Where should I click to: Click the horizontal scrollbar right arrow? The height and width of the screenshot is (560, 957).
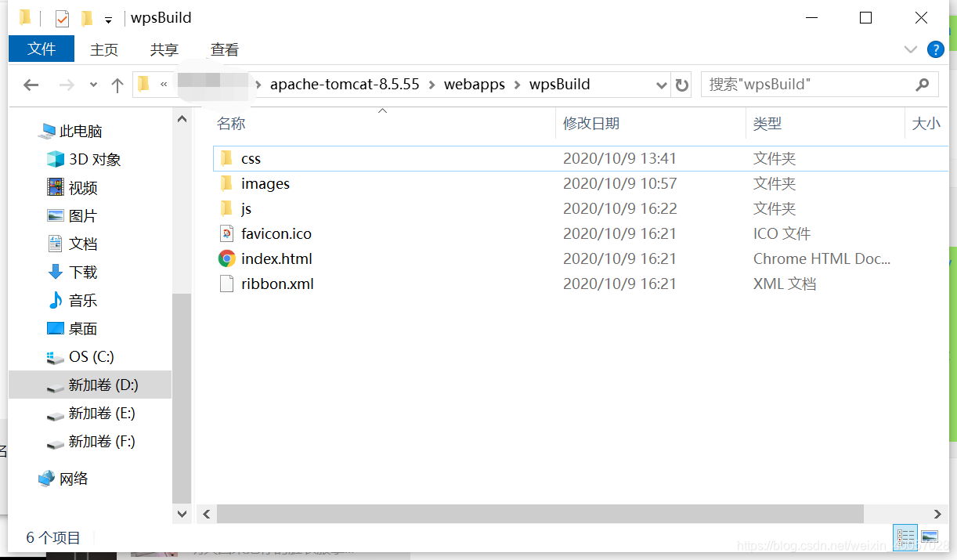pyautogui.click(x=937, y=514)
